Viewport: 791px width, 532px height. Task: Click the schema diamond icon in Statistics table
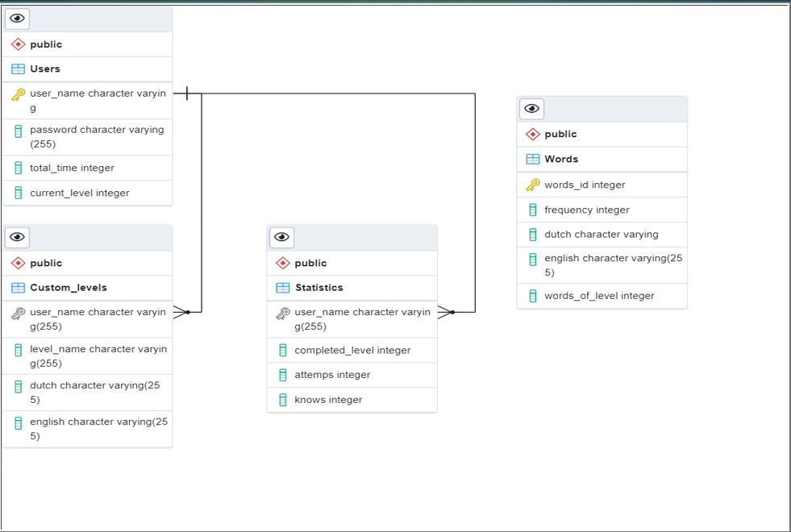tap(283, 264)
